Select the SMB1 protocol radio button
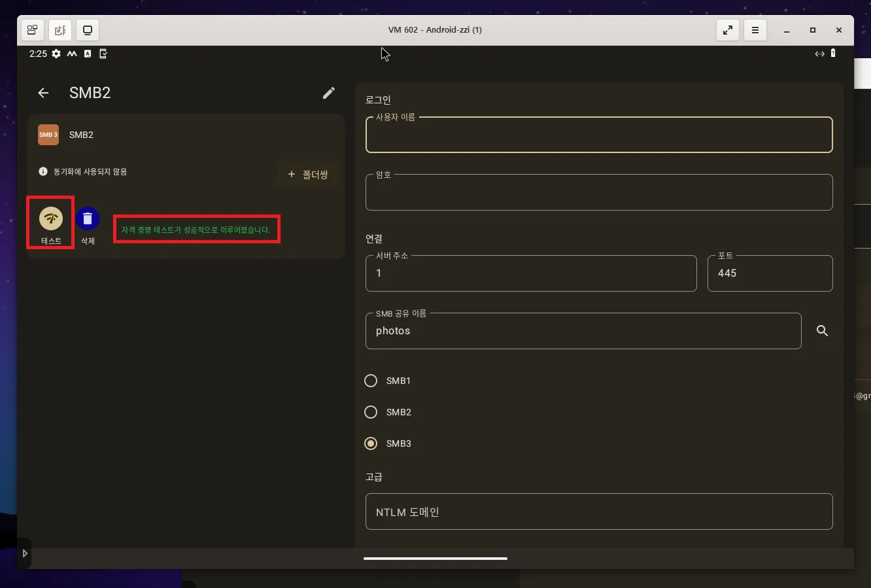This screenshot has width=871, height=588. pos(371,381)
